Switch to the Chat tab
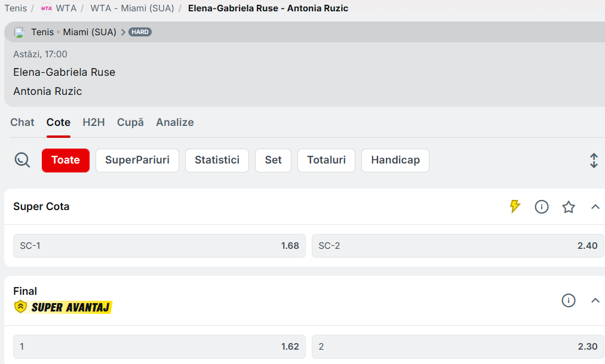 click(x=22, y=122)
